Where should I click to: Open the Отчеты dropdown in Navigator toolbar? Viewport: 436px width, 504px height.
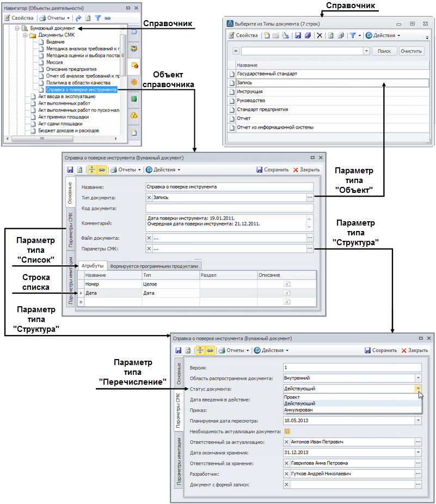point(54,18)
